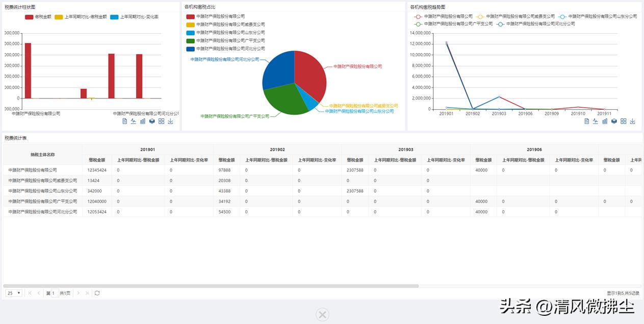Click cell value 43388
This screenshot has height=324, width=644.
click(224, 191)
